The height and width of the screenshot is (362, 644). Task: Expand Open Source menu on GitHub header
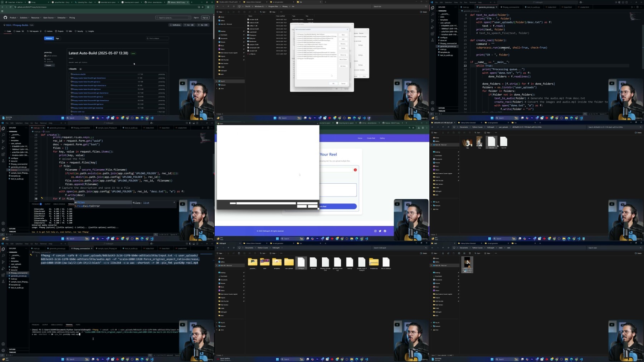tap(49, 18)
